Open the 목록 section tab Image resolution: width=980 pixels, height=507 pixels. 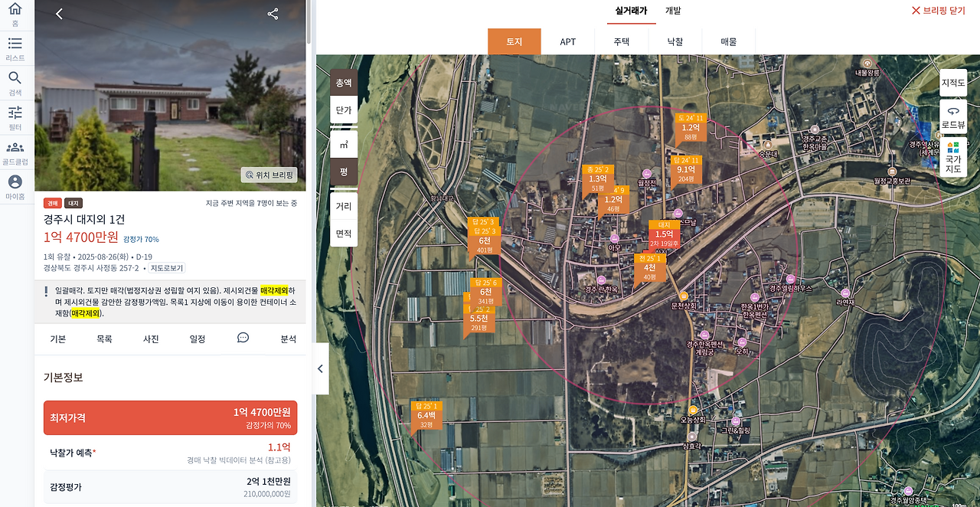click(104, 339)
